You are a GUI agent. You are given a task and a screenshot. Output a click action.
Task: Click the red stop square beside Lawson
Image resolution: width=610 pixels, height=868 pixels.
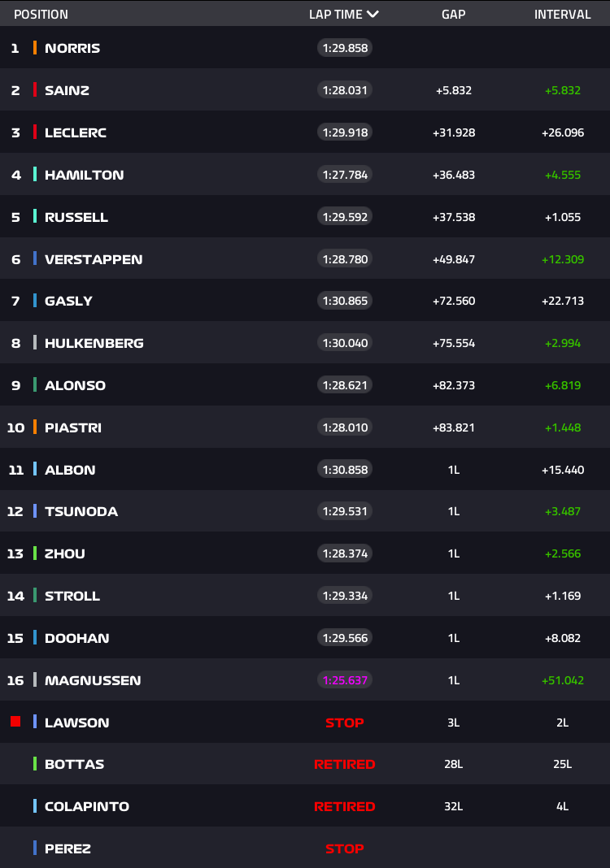tap(15, 722)
